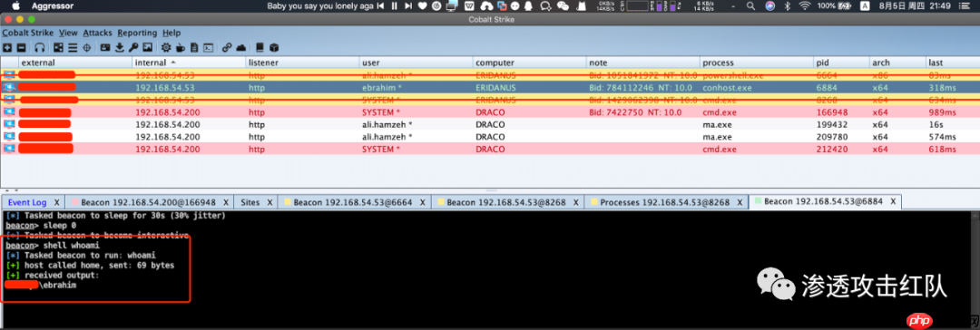Sort sessions by internal column header
This screenshot has width=980, height=330.
151,63
